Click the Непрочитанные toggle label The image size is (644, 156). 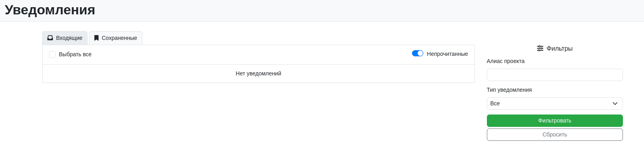447,54
